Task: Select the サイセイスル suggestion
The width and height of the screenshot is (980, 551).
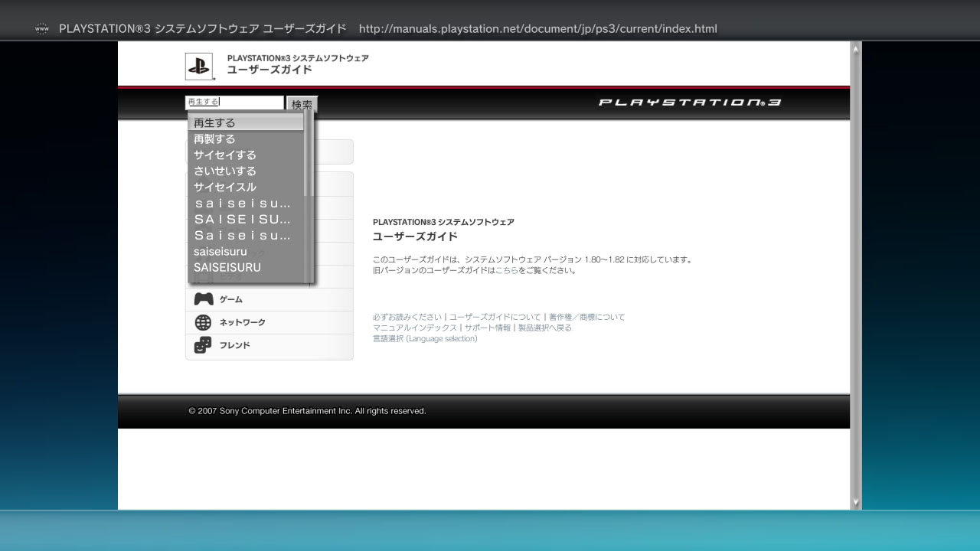Action: tap(246, 187)
